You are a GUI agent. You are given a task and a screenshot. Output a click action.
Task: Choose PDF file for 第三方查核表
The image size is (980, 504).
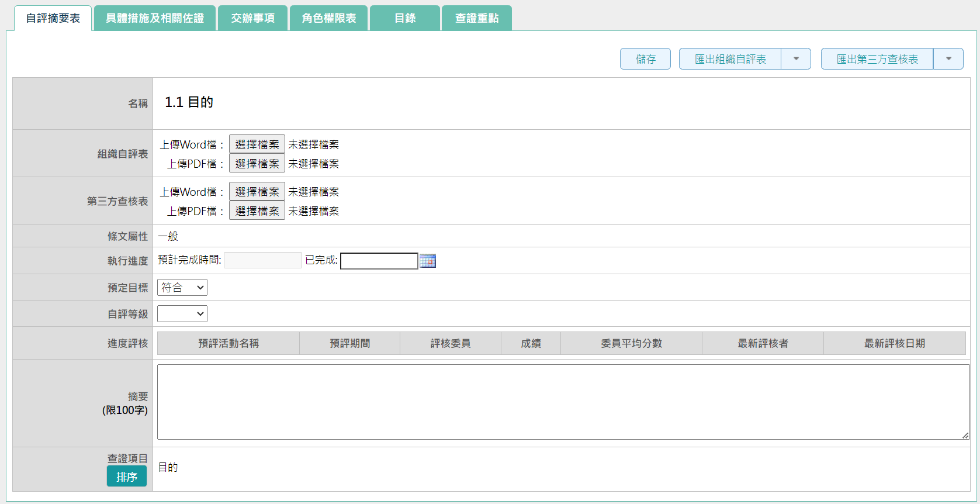click(x=257, y=211)
